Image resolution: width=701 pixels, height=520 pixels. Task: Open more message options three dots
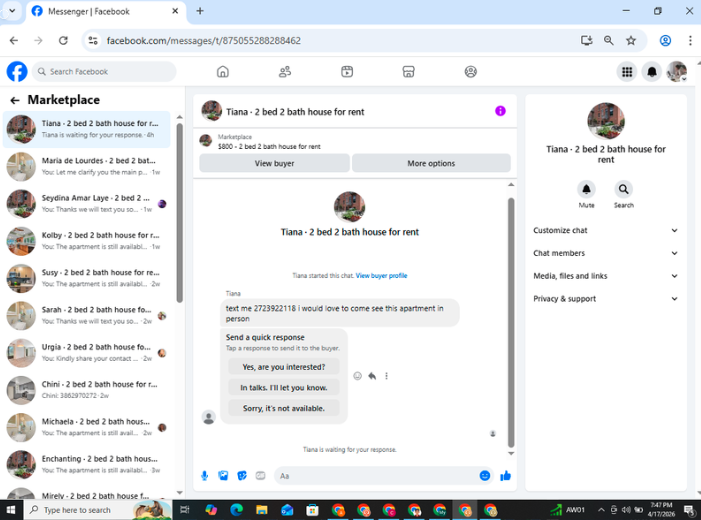[x=386, y=376]
